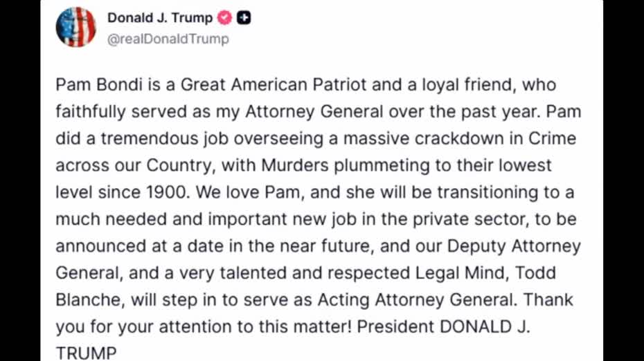The image size is (644, 361).
Task: Click the word "Crime" in the post
Action: tap(552, 138)
